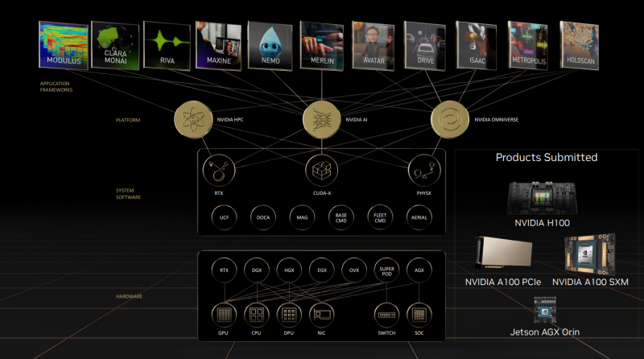The height and width of the screenshot is (359, 644).
Task: Click the 'Products Submitted' heading
Action: 547,157
